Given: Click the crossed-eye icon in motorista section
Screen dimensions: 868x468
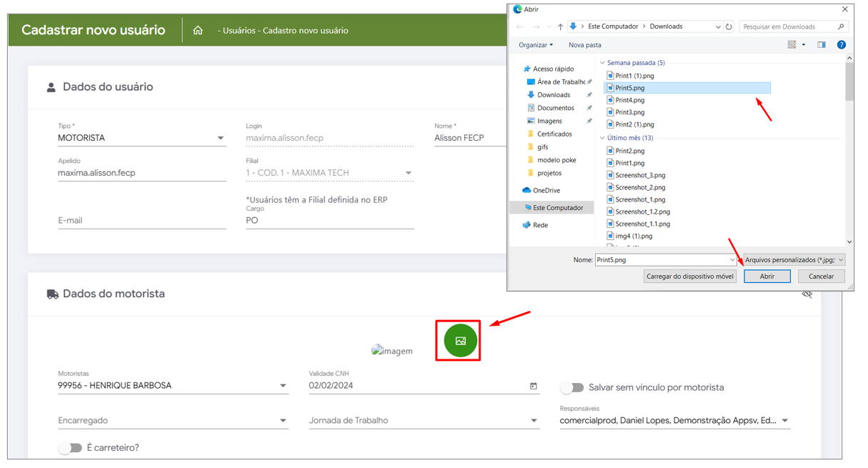Looking at the screenshot, I should pyautogui.click(x=807, y=294).
